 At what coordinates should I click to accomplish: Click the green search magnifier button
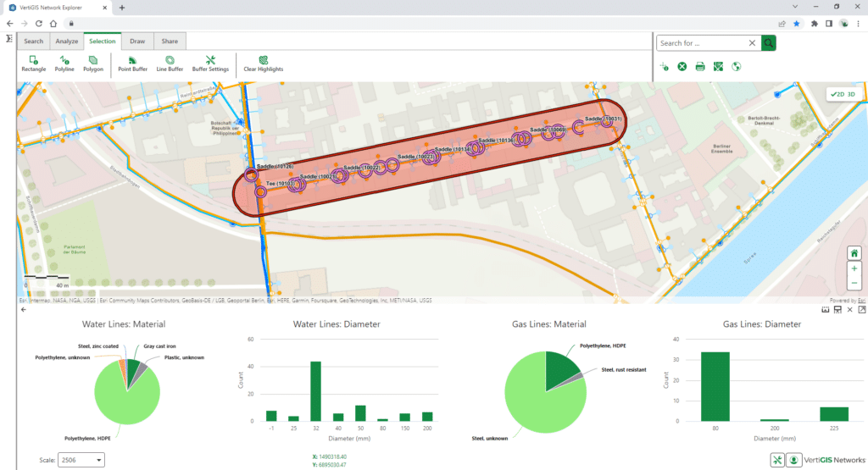click(x=768, y=43)
